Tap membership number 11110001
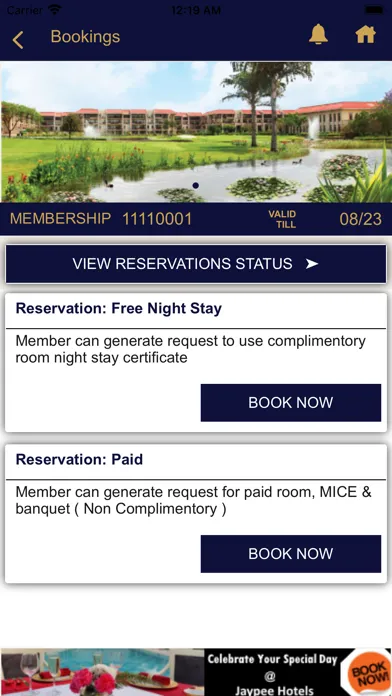Screen dimensions: 392x696 157,219
